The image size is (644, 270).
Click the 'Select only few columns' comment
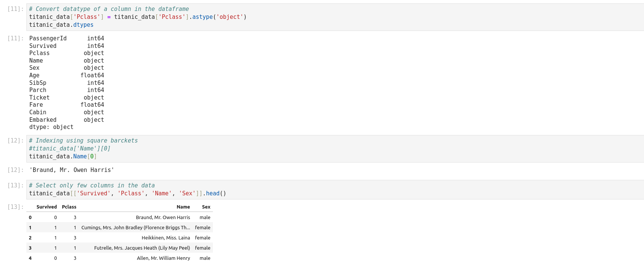[x=92, y=186]
